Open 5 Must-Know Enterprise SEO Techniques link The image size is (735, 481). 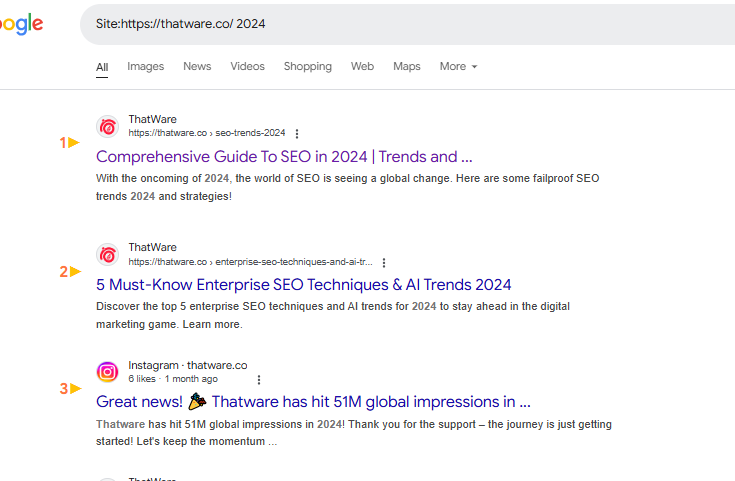point(303,285)
